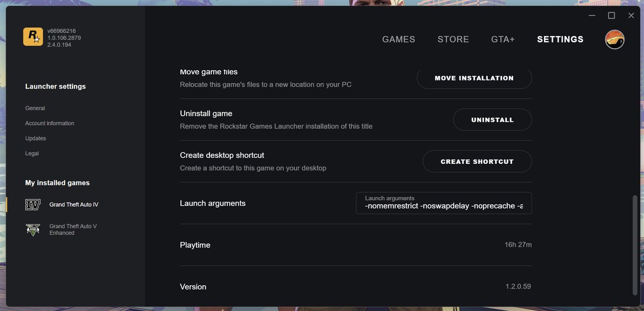
Task: Click the launcher build text v66966216
Action: (x=61, y=31)
